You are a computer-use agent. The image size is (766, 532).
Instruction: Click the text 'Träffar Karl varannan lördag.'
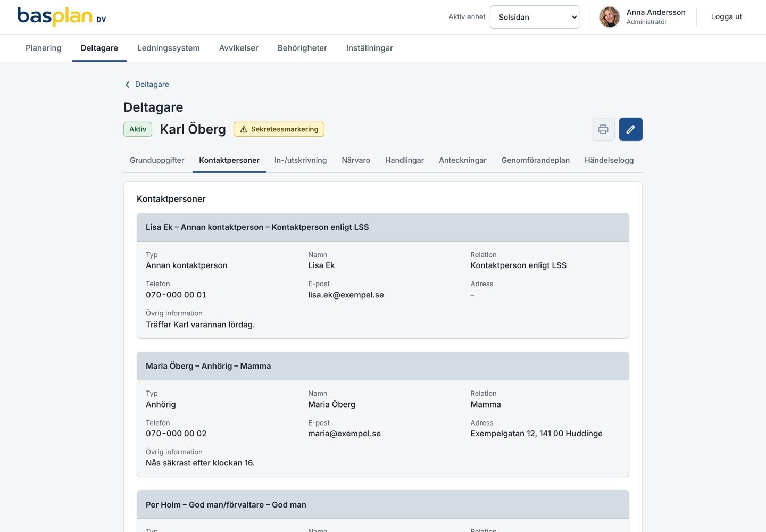(x=200, y=325)
